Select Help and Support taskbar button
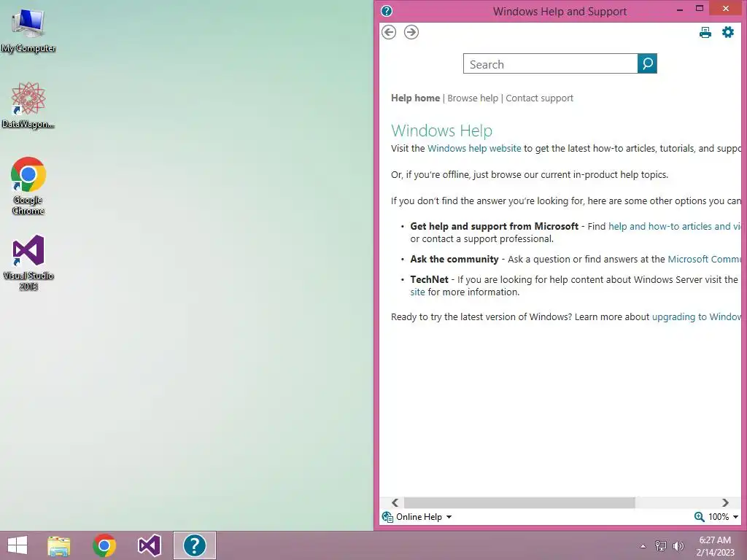 (x=194, y=545)
